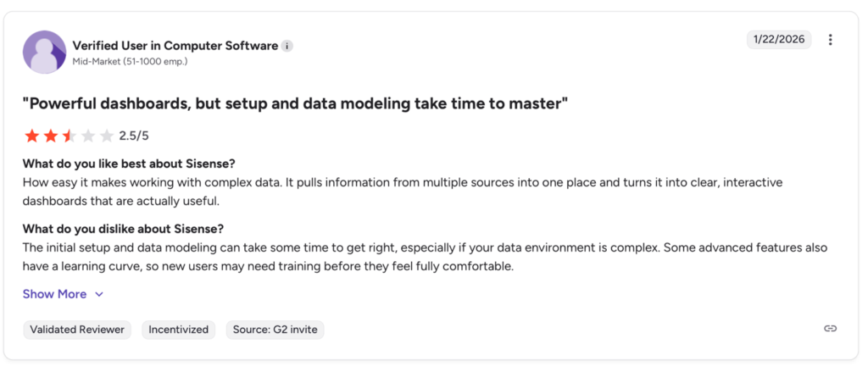Click the second filled rating star
The width and height of the screenshot is (868, 372).
click(x=50, y=136)
